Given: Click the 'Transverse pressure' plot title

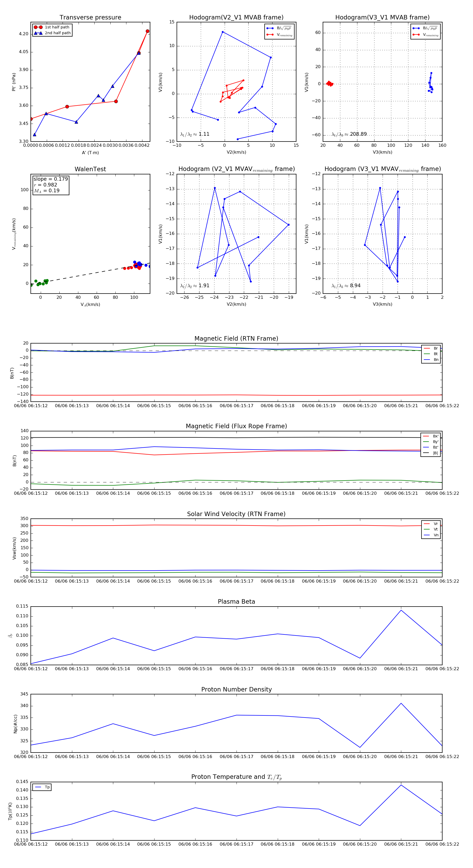Looking at the screenshot, I should tap(90, 18).
